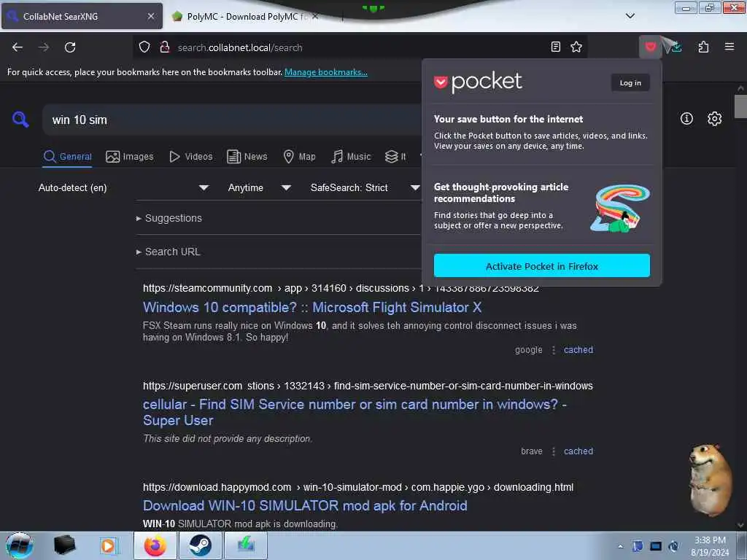
Task: Reload the page with the refresh icon
Action: 70,47
